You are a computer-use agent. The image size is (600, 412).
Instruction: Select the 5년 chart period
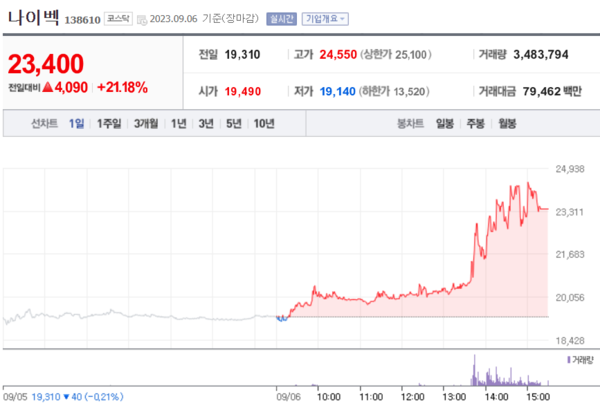click(x=233, y=124)
